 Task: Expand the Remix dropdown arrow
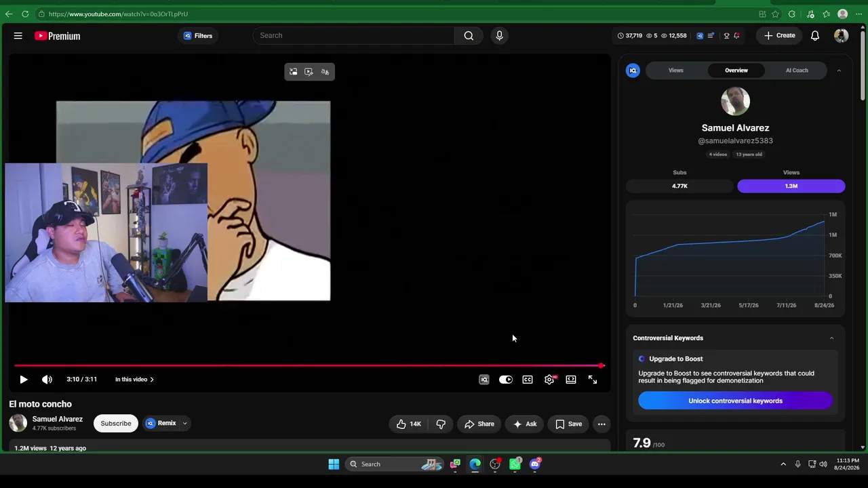pyautogui.click(x=184, y=424)
